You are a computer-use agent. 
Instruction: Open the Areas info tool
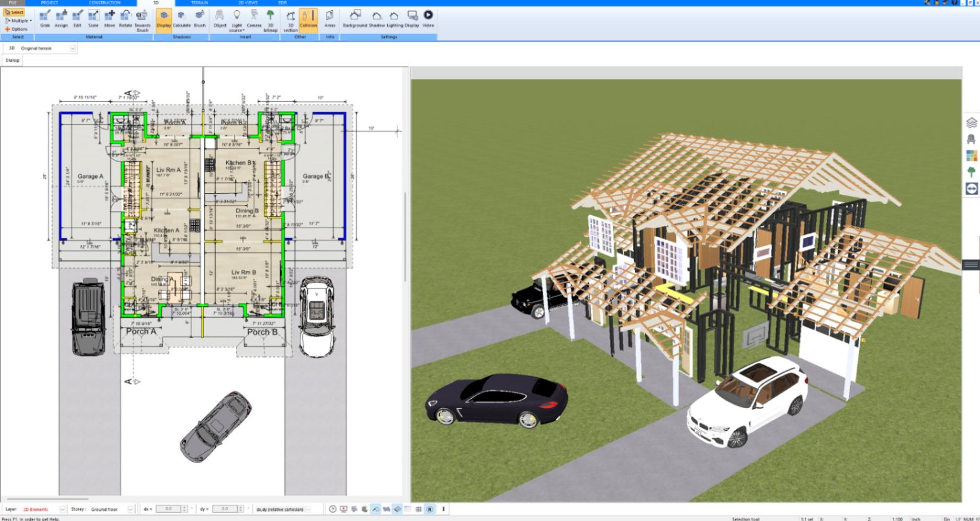tap(330, 19)
